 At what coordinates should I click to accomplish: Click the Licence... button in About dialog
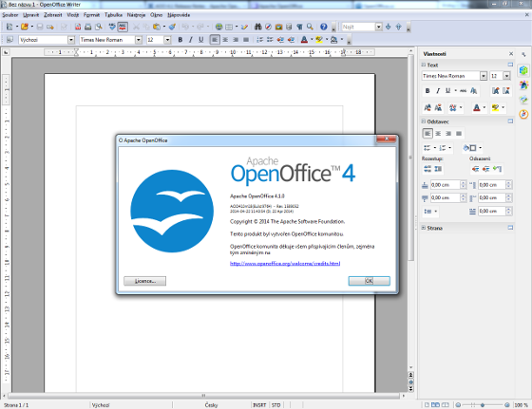144,281
